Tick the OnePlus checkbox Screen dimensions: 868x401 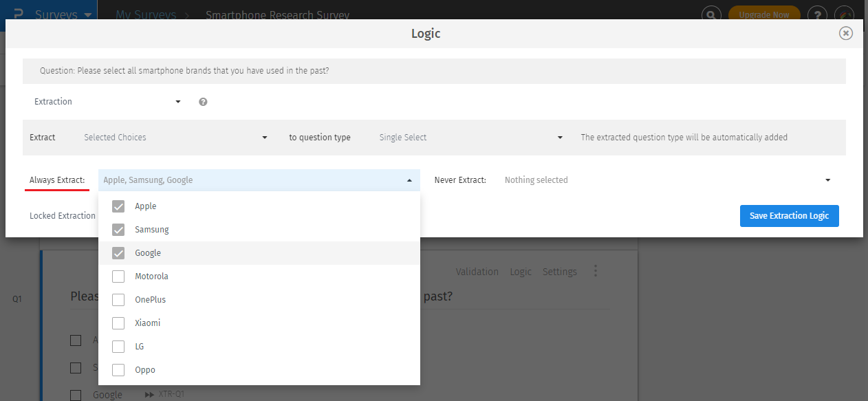tap(118, 300)
